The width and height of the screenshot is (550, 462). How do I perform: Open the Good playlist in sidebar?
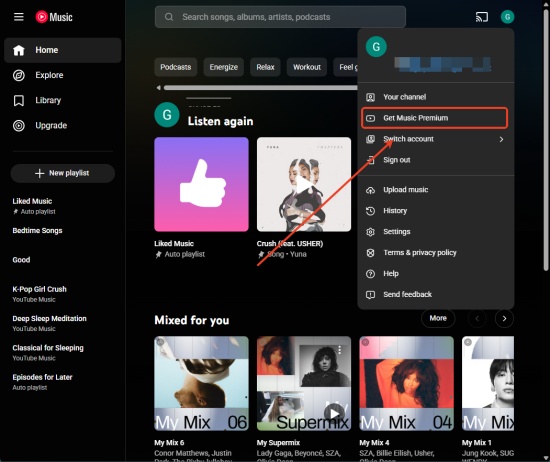pos(21,260)
